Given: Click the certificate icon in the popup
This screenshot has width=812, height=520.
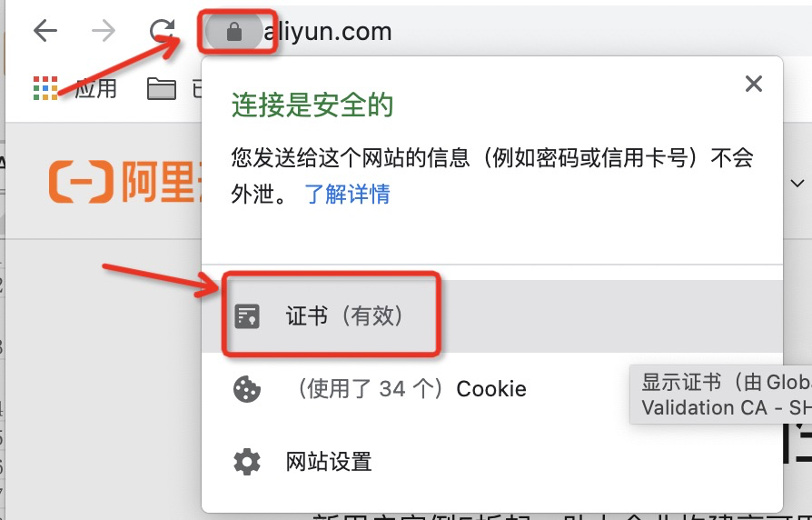Looking at the screenshot, I should pos(247,316).
